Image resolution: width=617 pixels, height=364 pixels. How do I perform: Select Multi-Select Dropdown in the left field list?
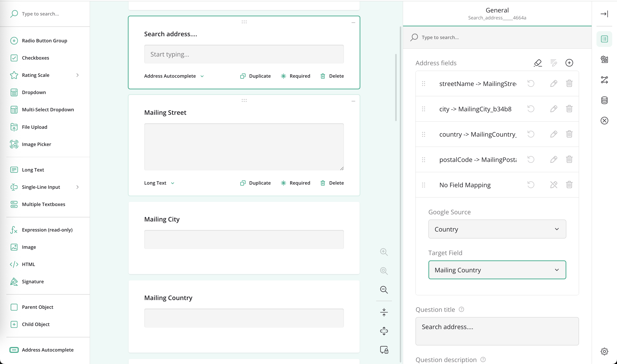point(48,110)
